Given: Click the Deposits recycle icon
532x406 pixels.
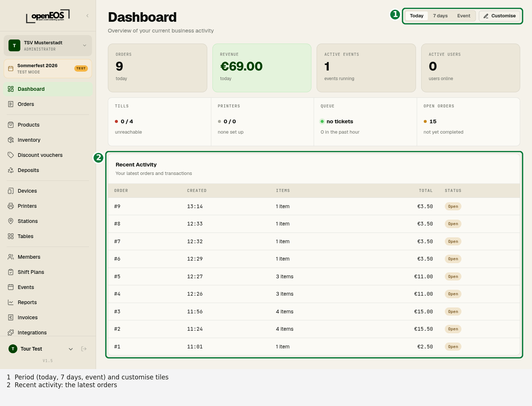Looking at the screenshot, I should pyautogui.click(x=11, y=170).
